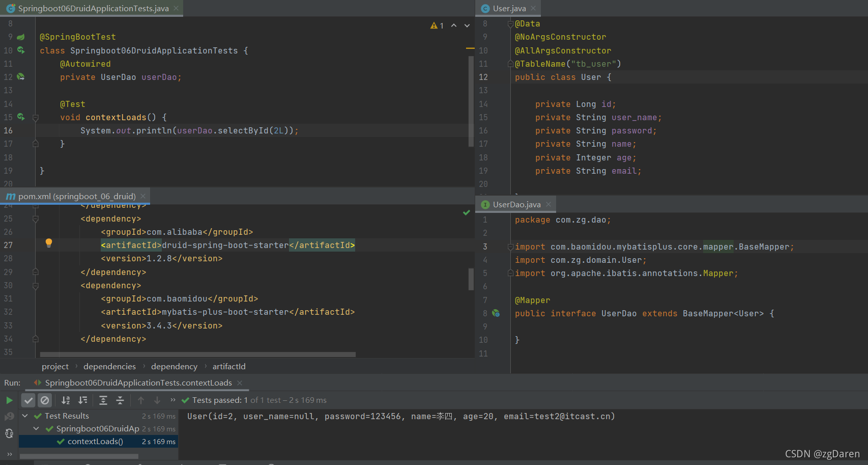Image resolution: width=868 pixels, height=465 pixels.
Task: Toggle Show Ignored tests filter
Action: 45,400
